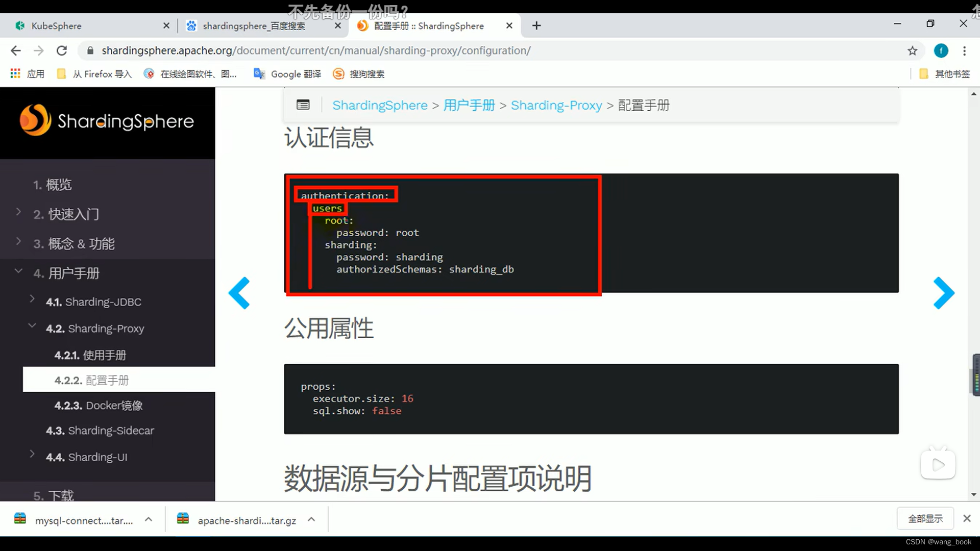Collapse the 4. 用户手册 chevron
This screenshot has height=551, width=980.
coord(18,270)
